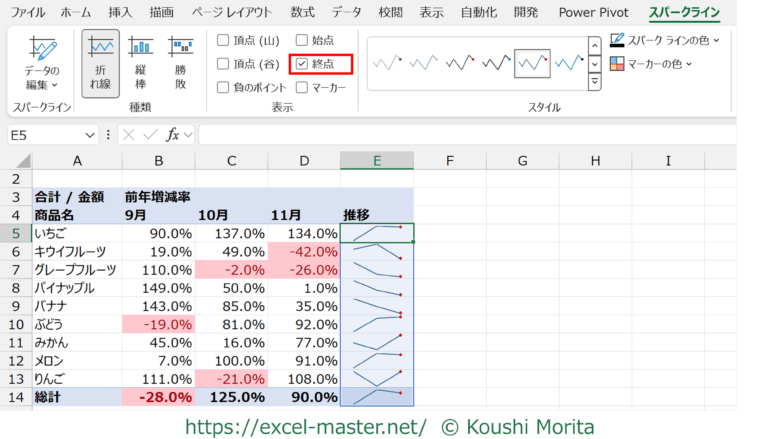This screenshot has width=780, height=439.
Task: Select the 縦棒 column sparkline type
Action: (x=141, y=64)
